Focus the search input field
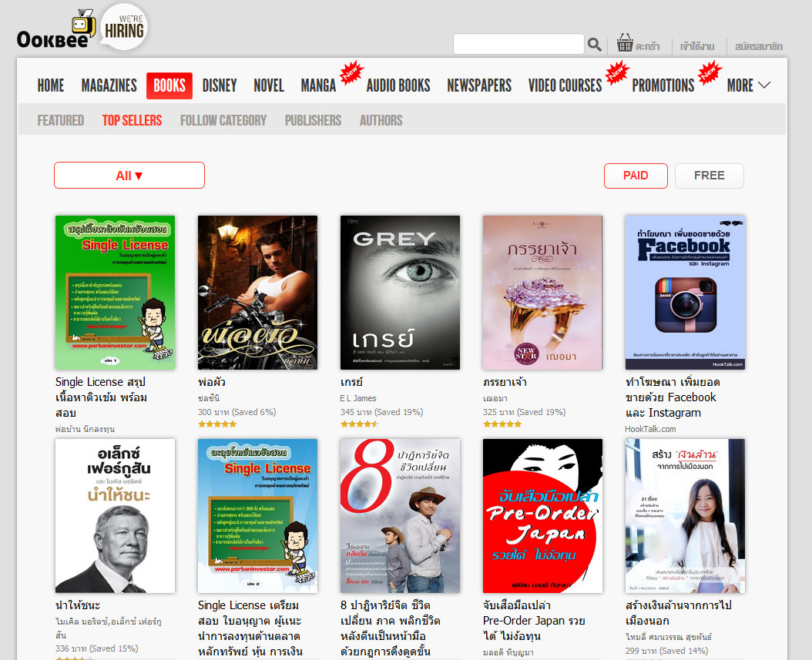This screenshot has width=812, height=660. point(518,44)
